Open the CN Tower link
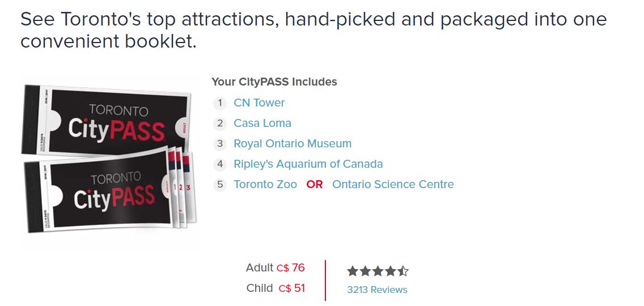 tap(259, 103)
